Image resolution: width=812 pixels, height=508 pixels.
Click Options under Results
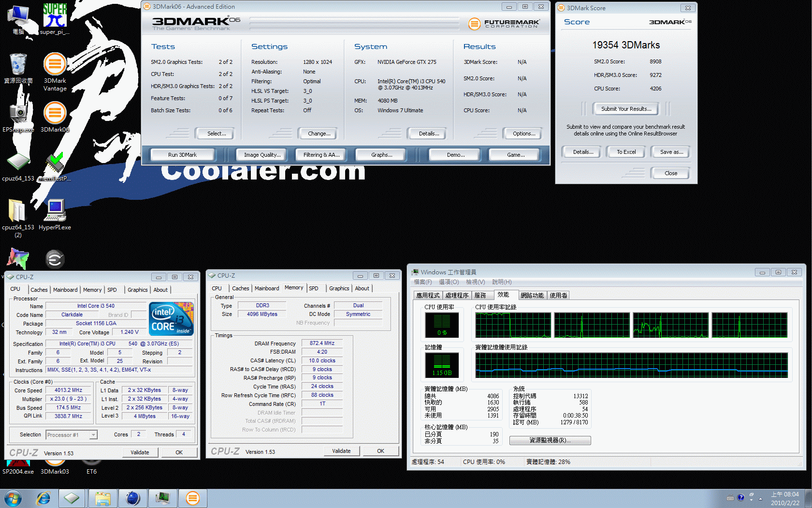click(522, 134)
